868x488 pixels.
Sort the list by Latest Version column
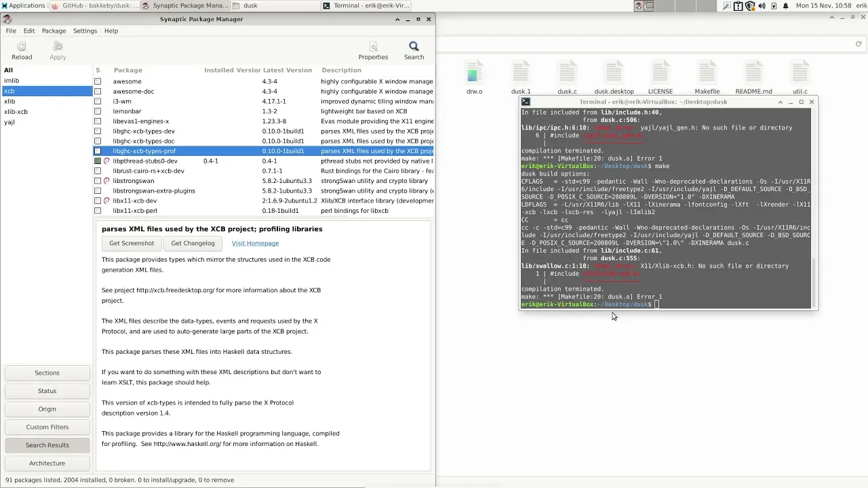tap(287, 70)
